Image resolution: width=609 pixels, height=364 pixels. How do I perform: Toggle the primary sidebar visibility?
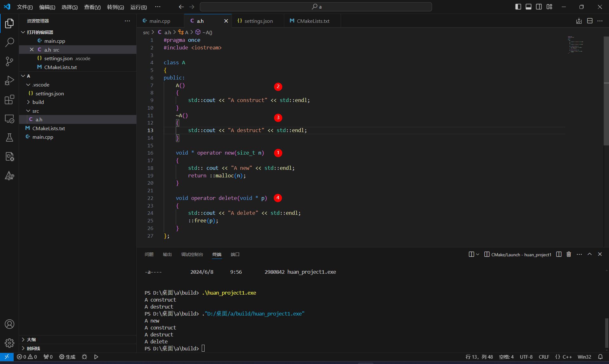[518, 6]
